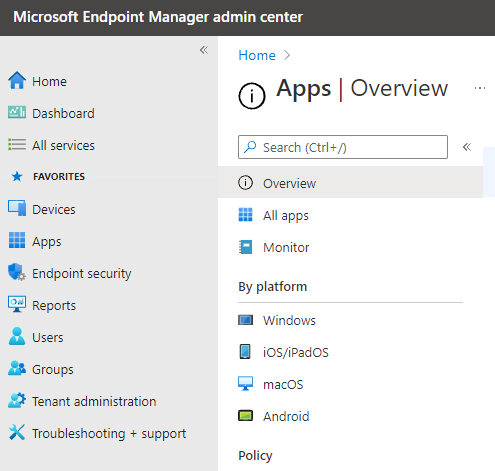Click the Tenant administration gear-person icon

(x=17, y=400)
